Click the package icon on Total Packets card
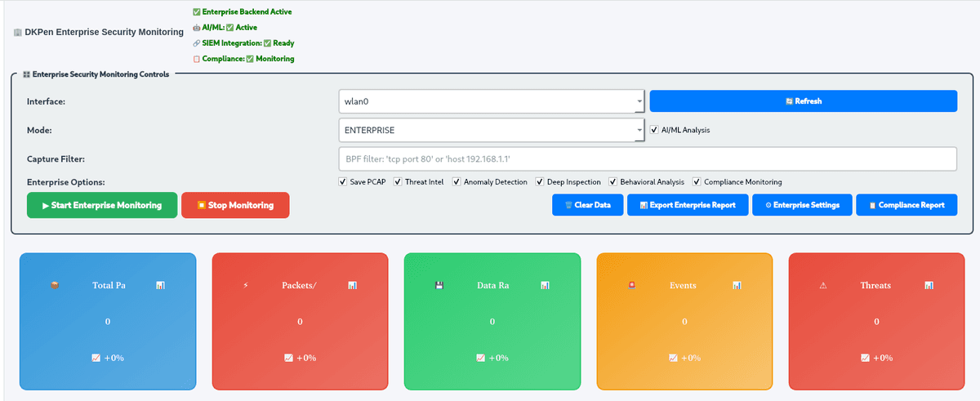This screenshot has width=980, height=401. point(55,286)
